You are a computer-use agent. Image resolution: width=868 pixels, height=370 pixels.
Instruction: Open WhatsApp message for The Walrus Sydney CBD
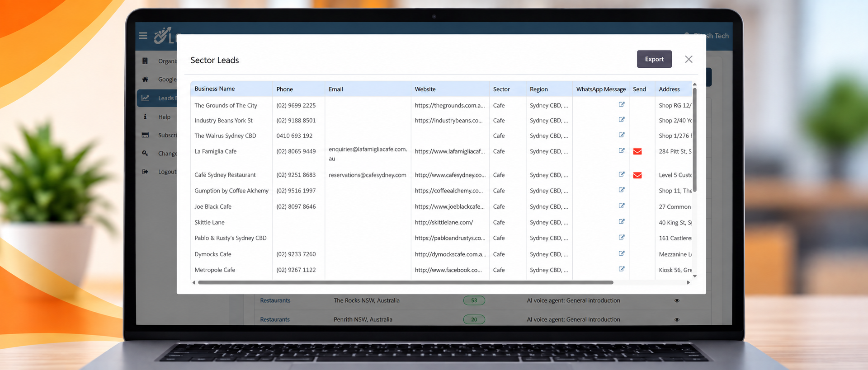(x=622, y=135)
